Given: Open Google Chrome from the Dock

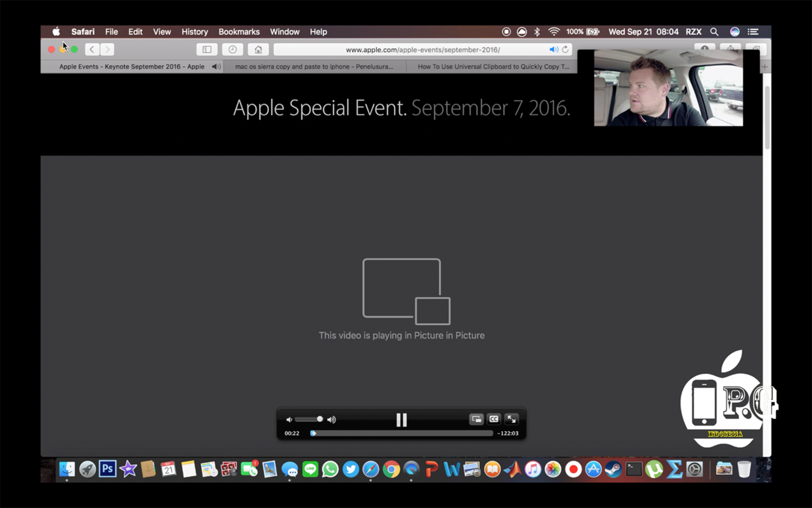Looking at the screenshot, I should [391, 469].
